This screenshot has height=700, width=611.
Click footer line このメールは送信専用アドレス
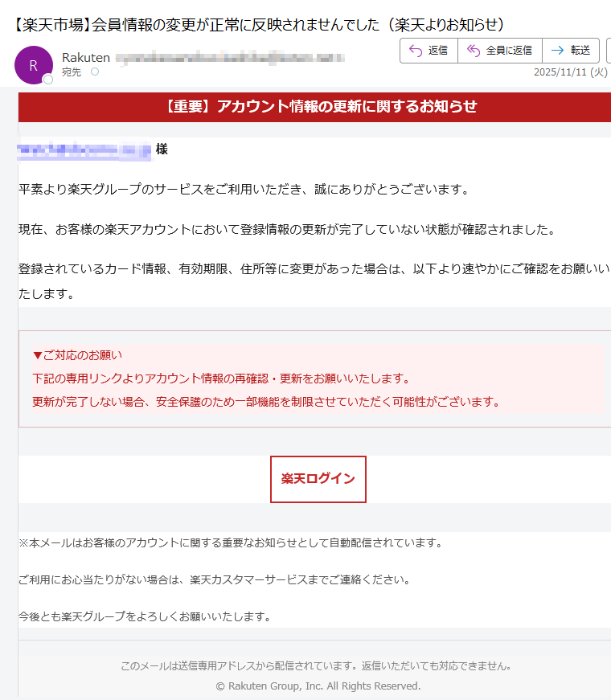click(316, 665)
